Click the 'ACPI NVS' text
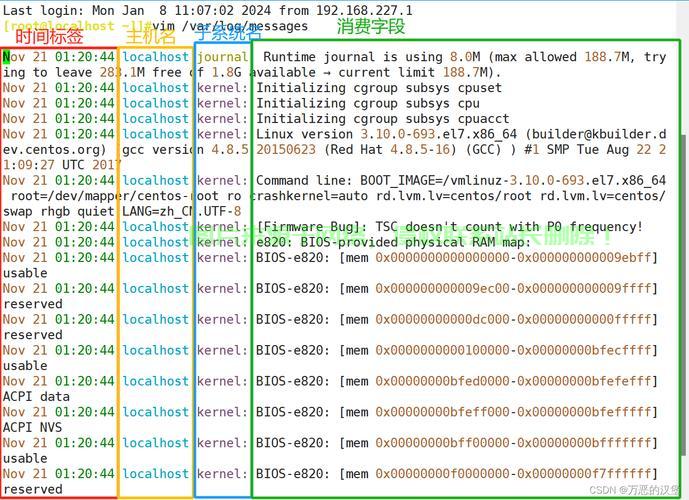 click(x=33, y=427)
